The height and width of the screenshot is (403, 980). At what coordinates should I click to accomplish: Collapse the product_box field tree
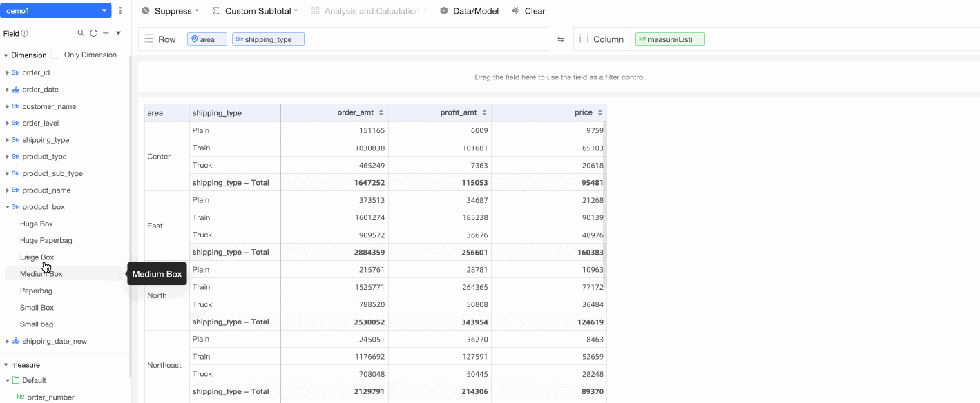pos(8,207)
